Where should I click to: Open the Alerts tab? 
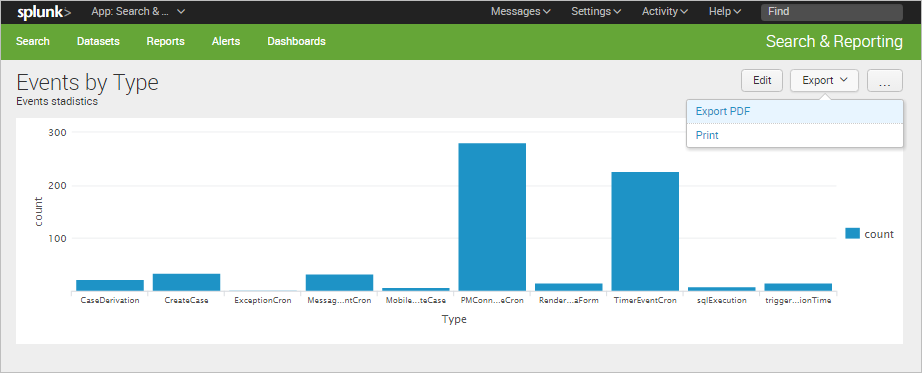226,41
